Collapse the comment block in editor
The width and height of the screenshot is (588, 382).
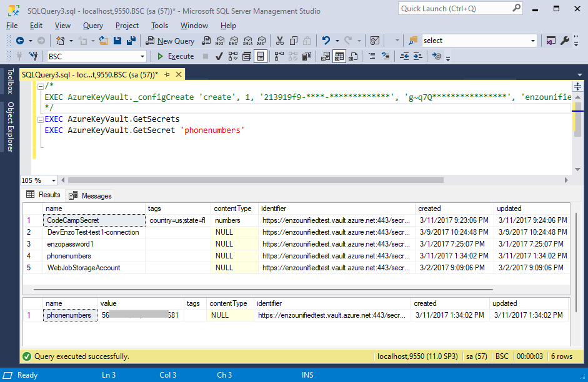pyautogui.click(x=41, y=87)
